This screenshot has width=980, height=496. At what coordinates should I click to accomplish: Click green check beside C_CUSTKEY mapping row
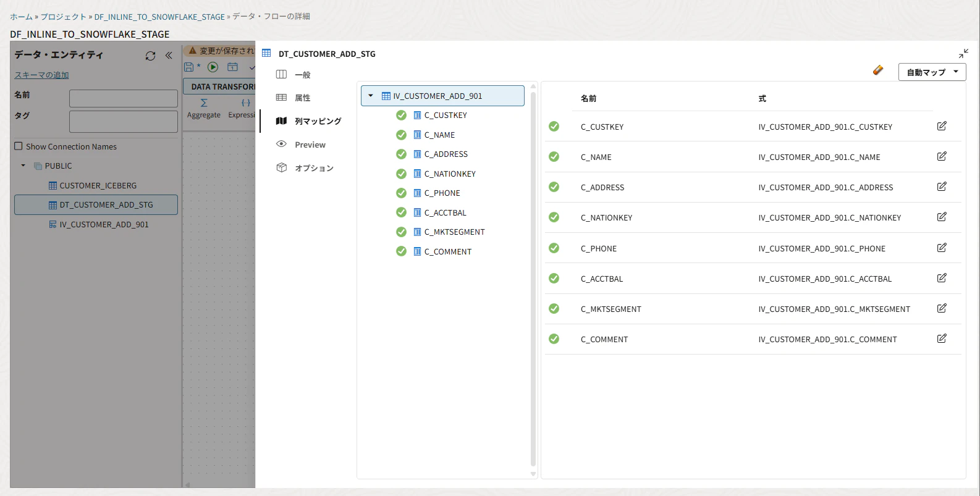click(x=554, y=126)
